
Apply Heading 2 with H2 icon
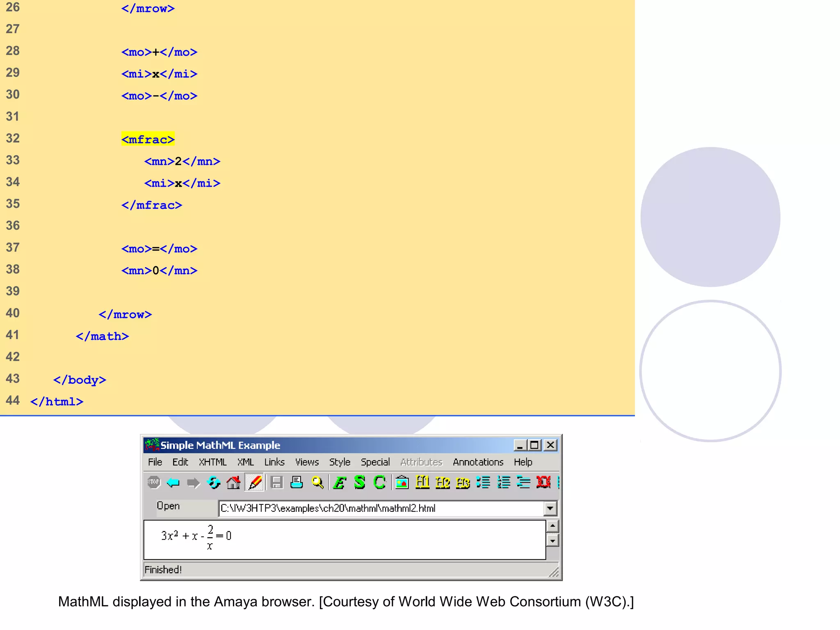(x=443, y=482)
